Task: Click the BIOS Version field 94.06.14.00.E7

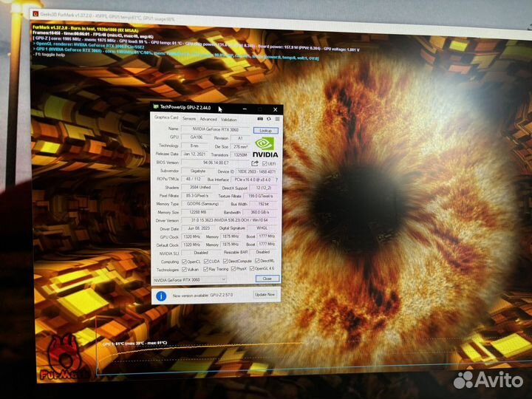Action: pyautogui.click(x=216, y=163)
